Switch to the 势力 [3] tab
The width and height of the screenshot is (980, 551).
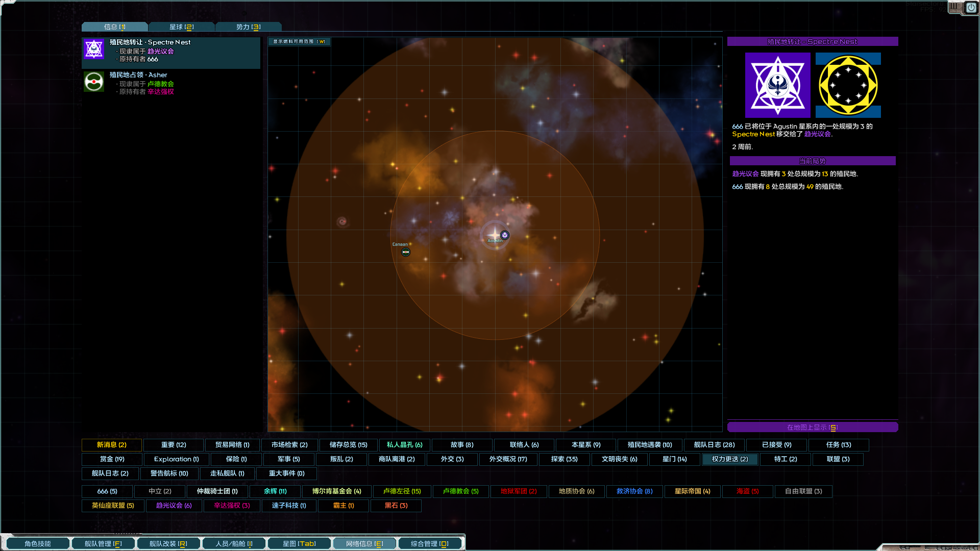[249, 27]
